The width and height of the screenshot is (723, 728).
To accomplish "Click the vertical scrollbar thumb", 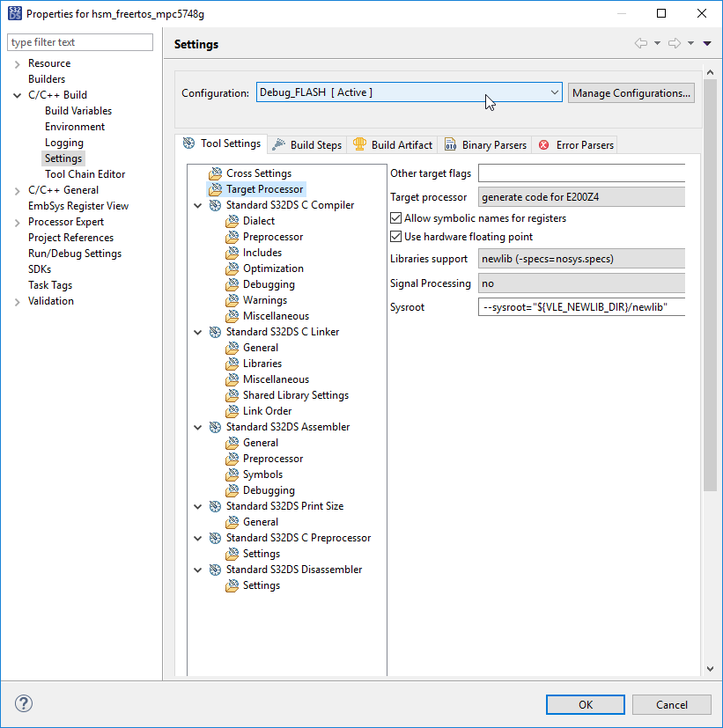I will tap(710, 284).
